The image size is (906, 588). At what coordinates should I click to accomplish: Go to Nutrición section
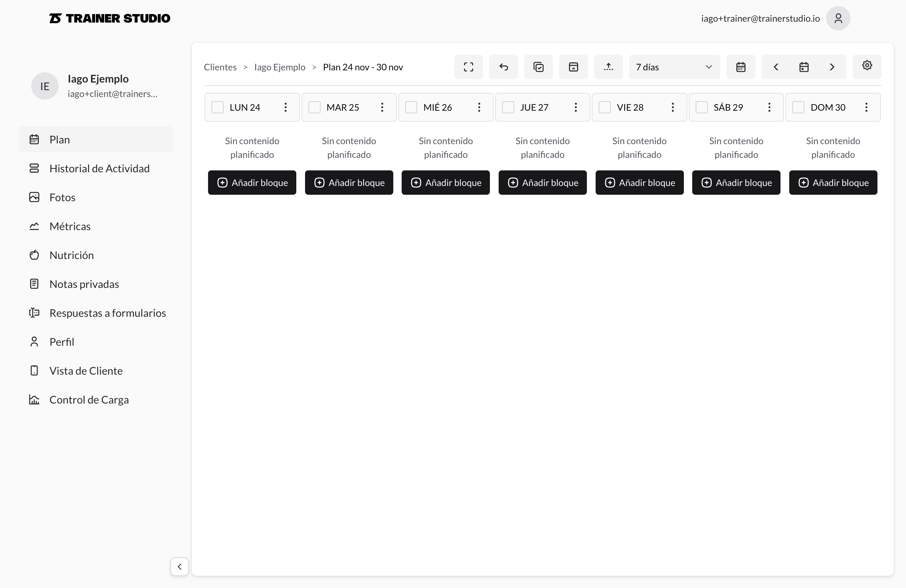72,255
